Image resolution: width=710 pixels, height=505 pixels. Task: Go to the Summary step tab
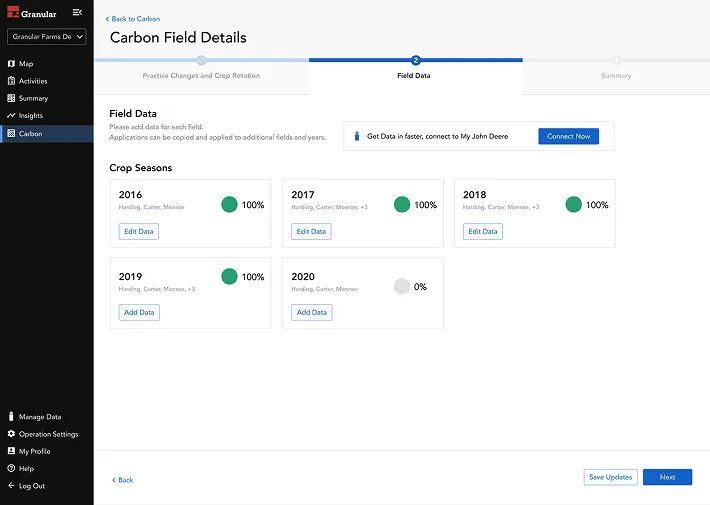tap(616, 76)
